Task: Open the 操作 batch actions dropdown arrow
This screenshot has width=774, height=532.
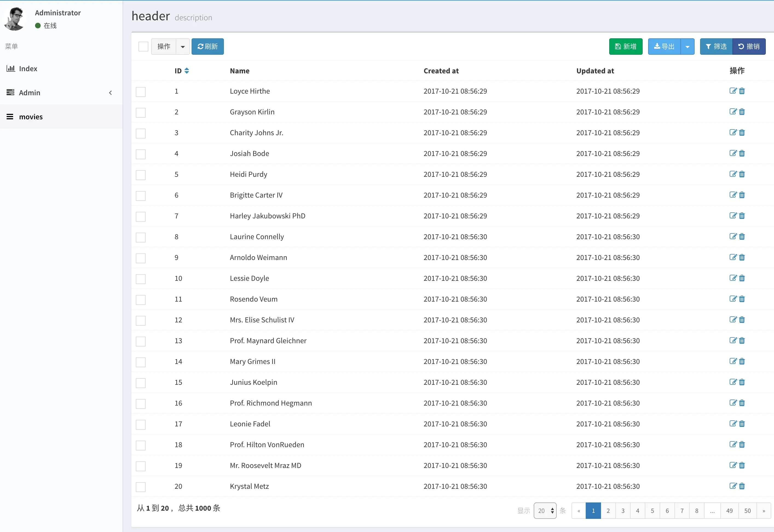Action: pyautogui.click(x=183, y=47)
